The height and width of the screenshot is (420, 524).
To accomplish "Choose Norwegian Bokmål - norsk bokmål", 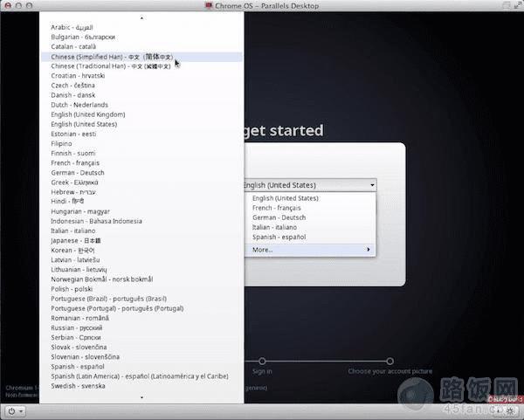I will point(141,279).
